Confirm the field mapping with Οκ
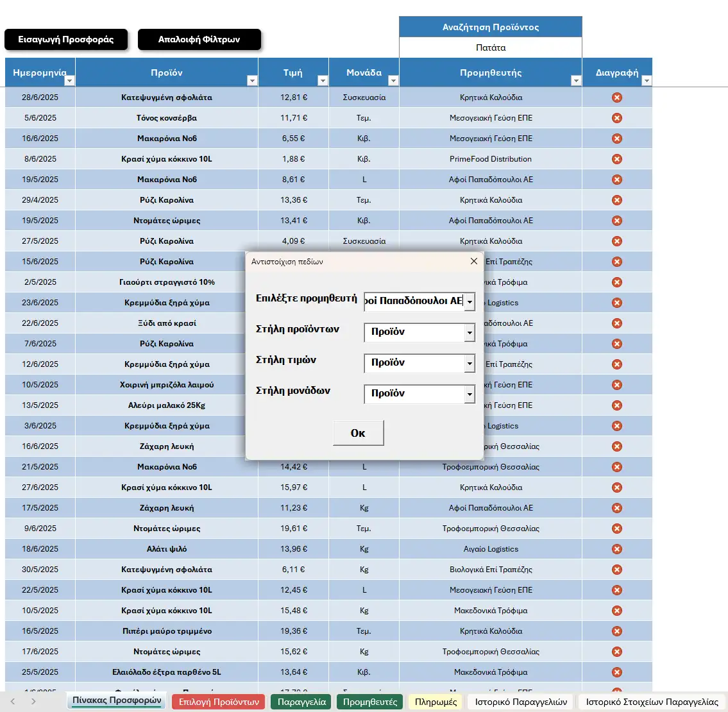The image size is (728, 712). 358,433
